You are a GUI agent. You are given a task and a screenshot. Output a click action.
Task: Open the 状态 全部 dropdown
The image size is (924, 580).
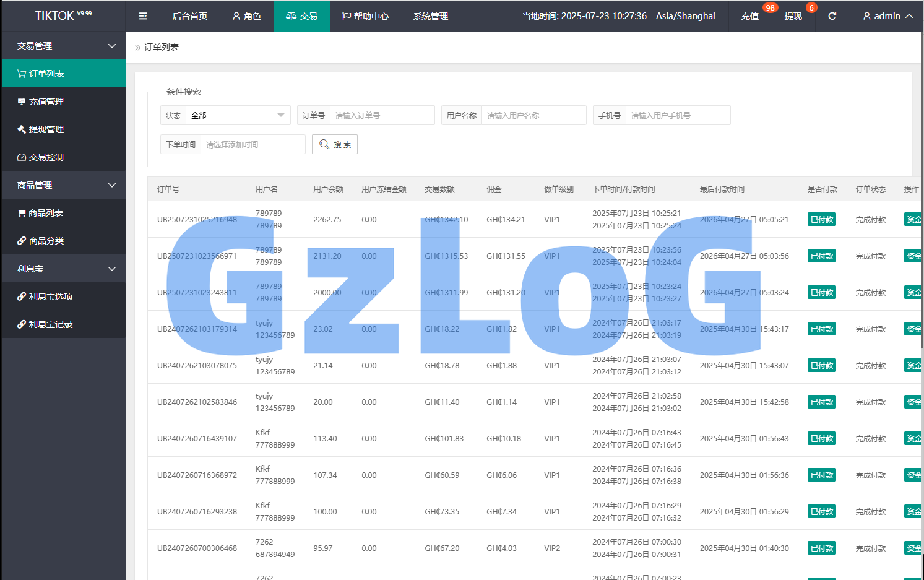238,116
